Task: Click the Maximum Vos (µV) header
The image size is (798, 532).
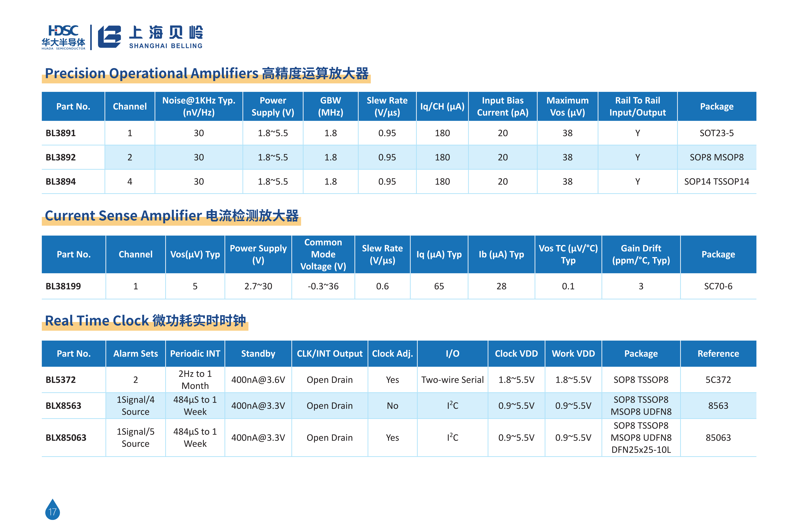Action: [x=567, y=107]
